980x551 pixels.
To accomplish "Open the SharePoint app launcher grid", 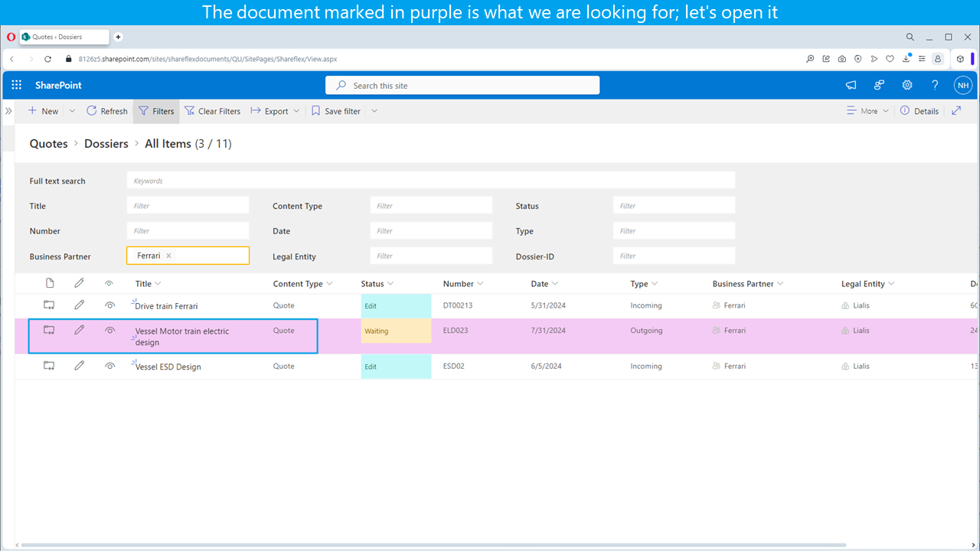I will [x=16, y=85].
